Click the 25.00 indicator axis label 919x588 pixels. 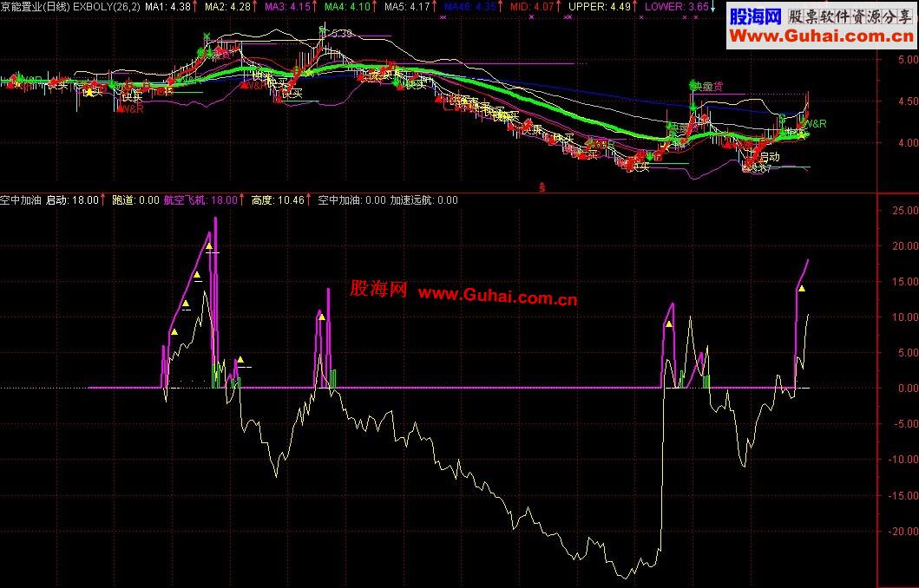906,210
